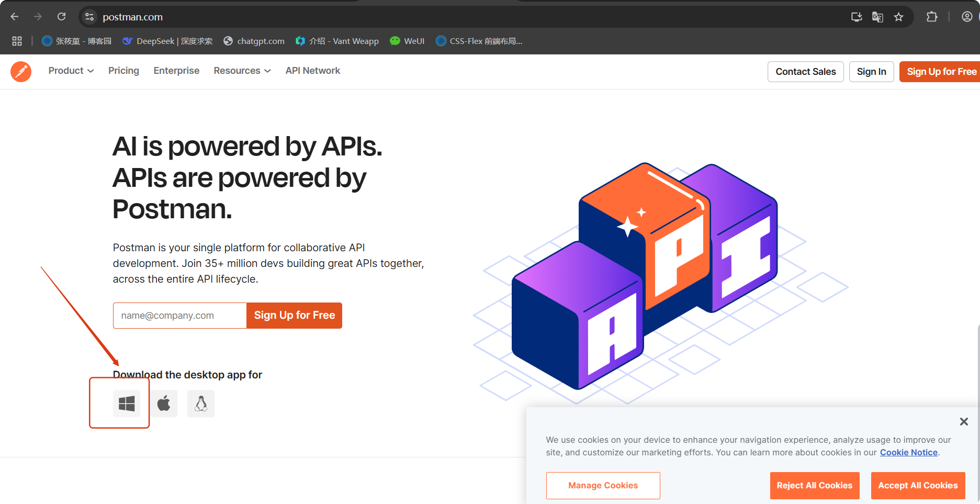Reject all cookies
The image size is (980, 504).
point(815,486)
